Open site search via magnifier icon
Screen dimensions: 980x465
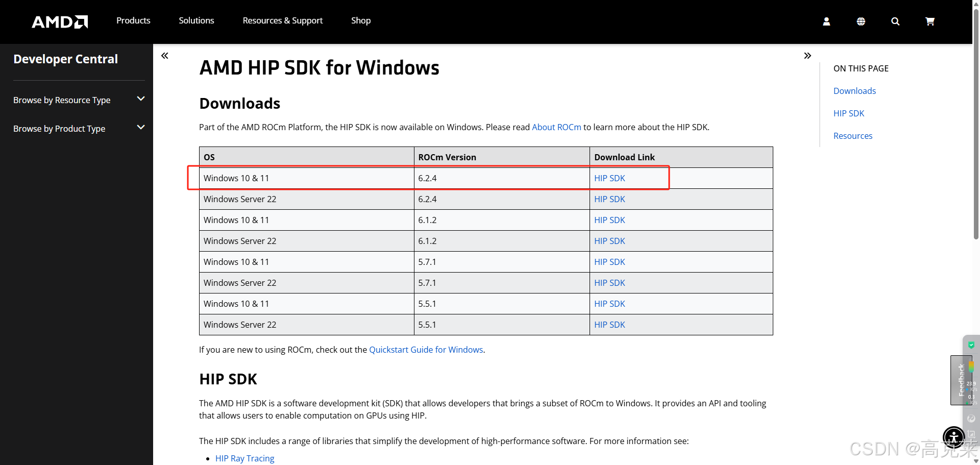(895, 21)
